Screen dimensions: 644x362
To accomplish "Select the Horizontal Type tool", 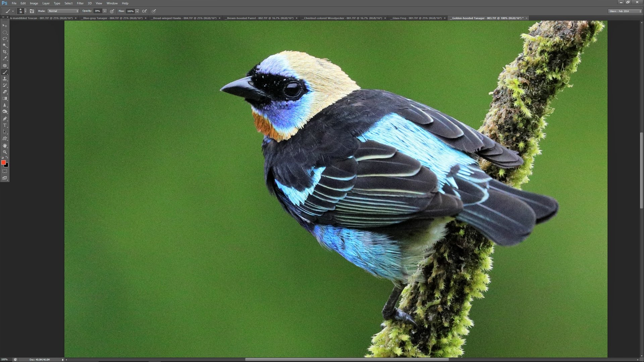I will pyautogui.click(x=5, y=125).
